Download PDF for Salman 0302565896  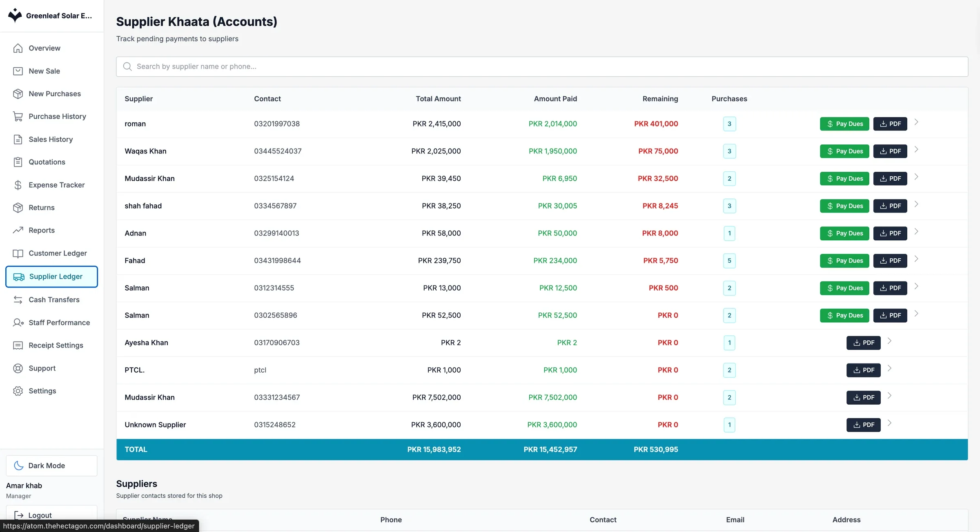click(x=890, y=315)
